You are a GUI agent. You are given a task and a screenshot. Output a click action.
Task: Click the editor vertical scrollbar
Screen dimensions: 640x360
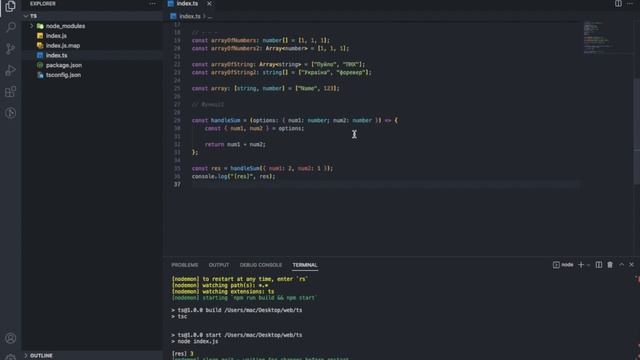coord(637,131)
